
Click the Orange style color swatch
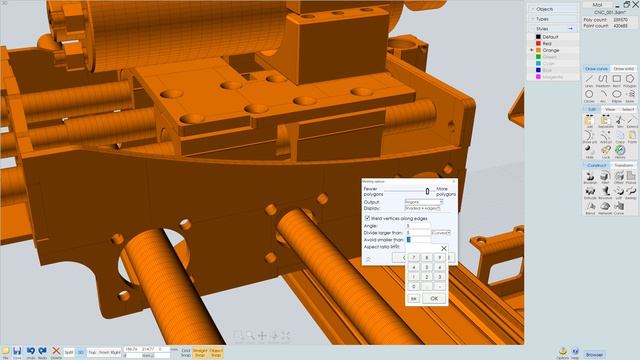[538, 50]
